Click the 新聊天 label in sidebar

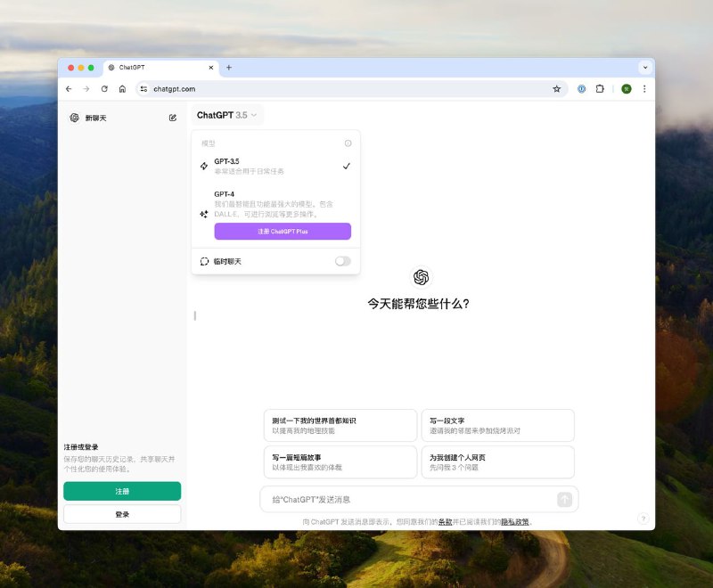[x=96, y=118]
